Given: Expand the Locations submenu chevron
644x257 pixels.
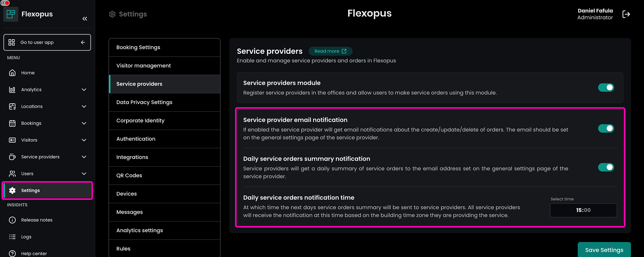Looking at the screenshot, I should pos(84,106).
